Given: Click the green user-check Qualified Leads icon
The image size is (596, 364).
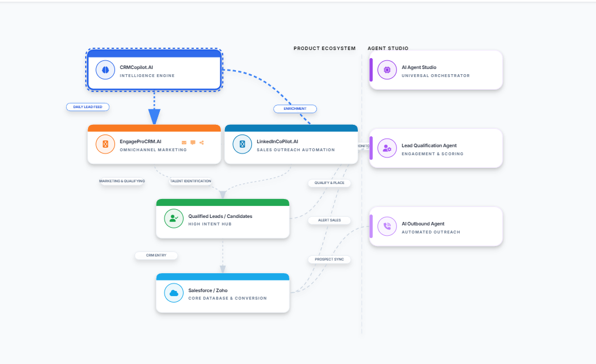Looking at the screenshot, I should (x=174, y=219).
